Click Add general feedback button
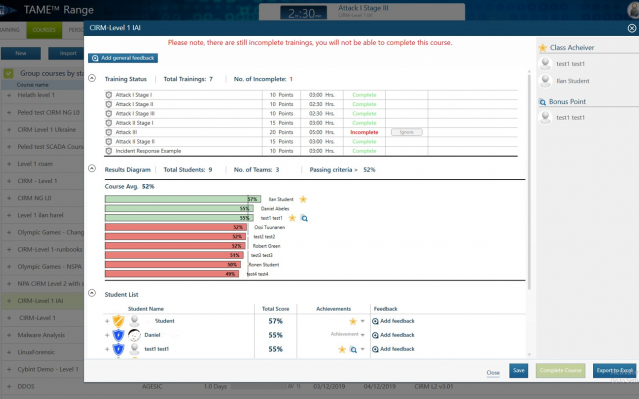This screenshot has width=639, height=399. (123, 58)
